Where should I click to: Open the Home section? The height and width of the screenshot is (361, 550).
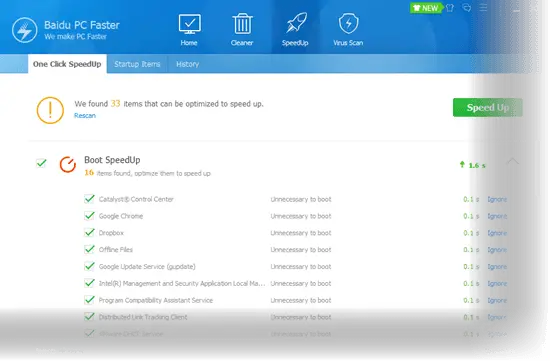point(189,30)
